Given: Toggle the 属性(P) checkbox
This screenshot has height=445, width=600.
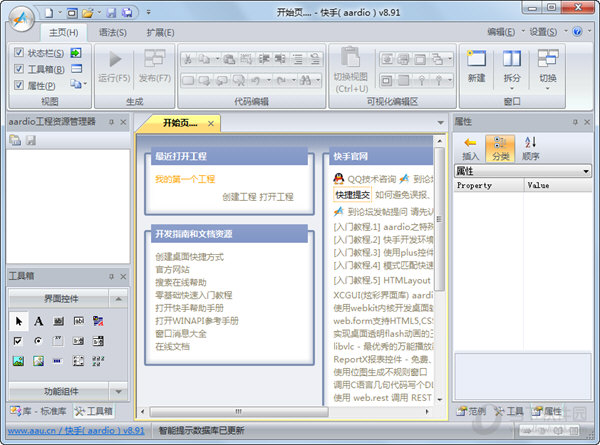Looking at the screenshot, I should [19, 85].
